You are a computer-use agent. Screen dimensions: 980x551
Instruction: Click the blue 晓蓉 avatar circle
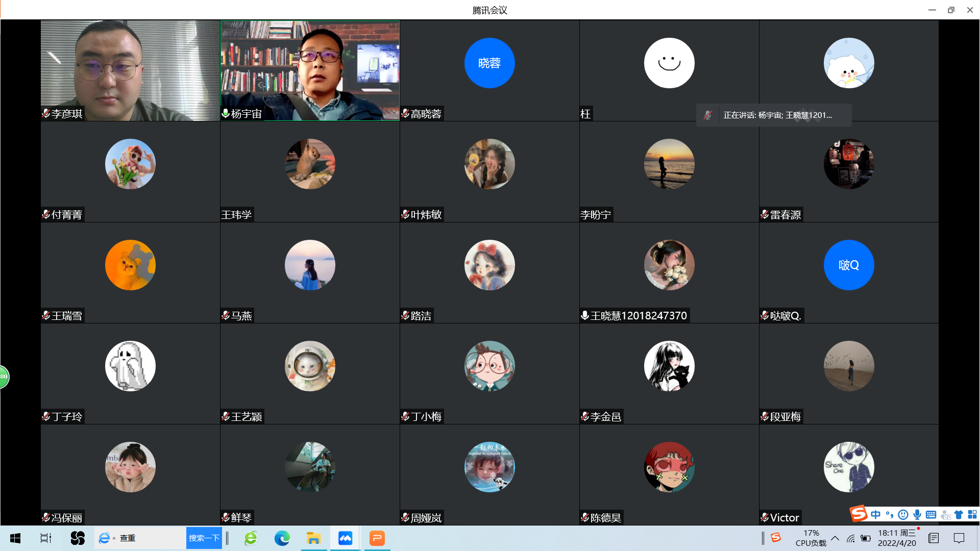pos(489,63)
